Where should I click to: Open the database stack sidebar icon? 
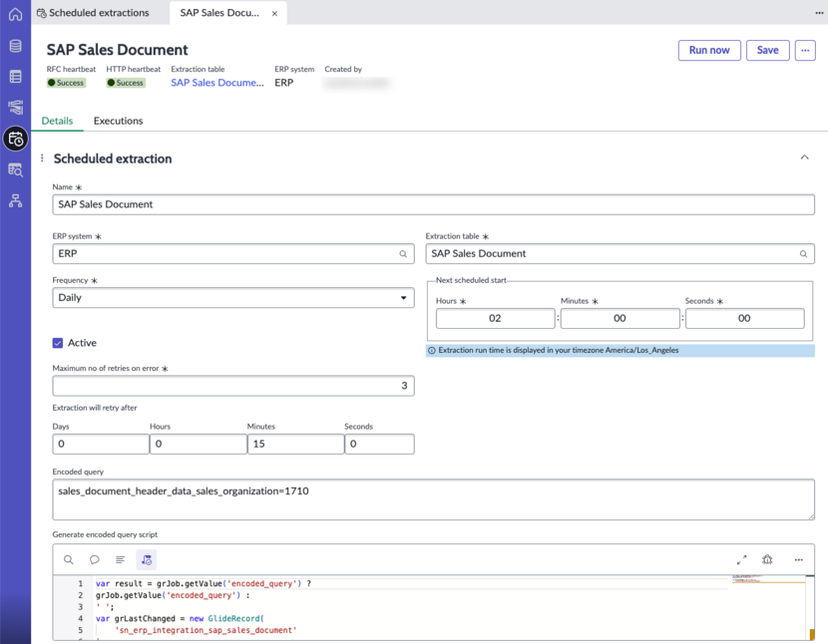click(15, 46)
